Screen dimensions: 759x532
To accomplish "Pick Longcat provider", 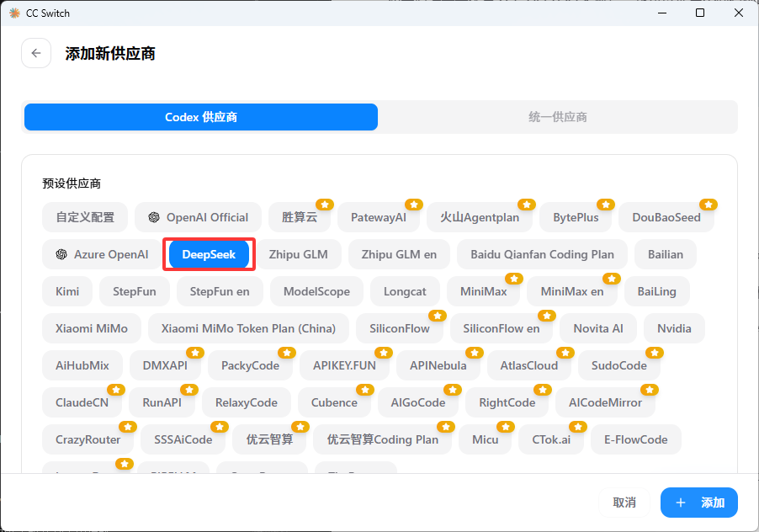I will (x=405, y=291).
